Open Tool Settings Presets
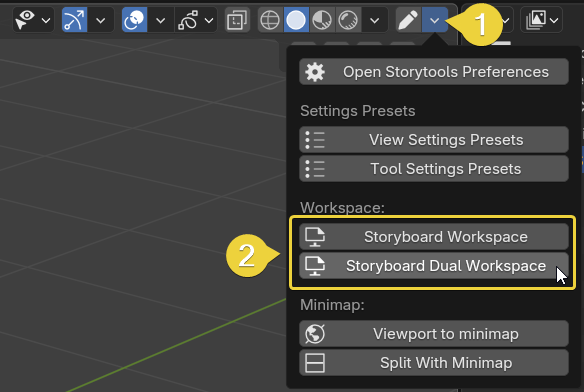 [x=434, y=169]
